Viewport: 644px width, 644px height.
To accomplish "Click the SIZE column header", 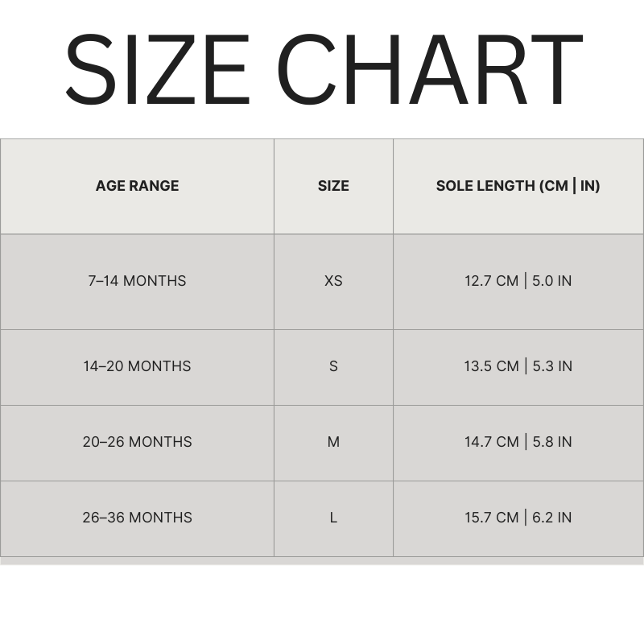I will (x=333, y=186).
